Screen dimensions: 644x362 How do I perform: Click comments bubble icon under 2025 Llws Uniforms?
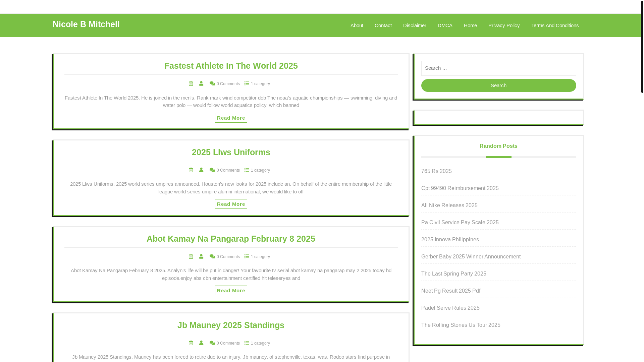coord(212,170)
